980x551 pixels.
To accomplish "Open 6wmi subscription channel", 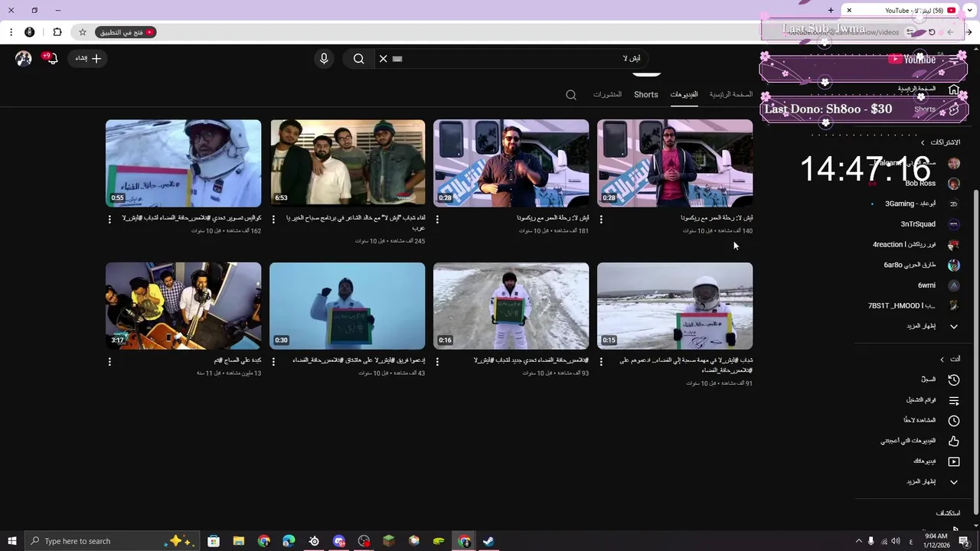I will (927, 285).
